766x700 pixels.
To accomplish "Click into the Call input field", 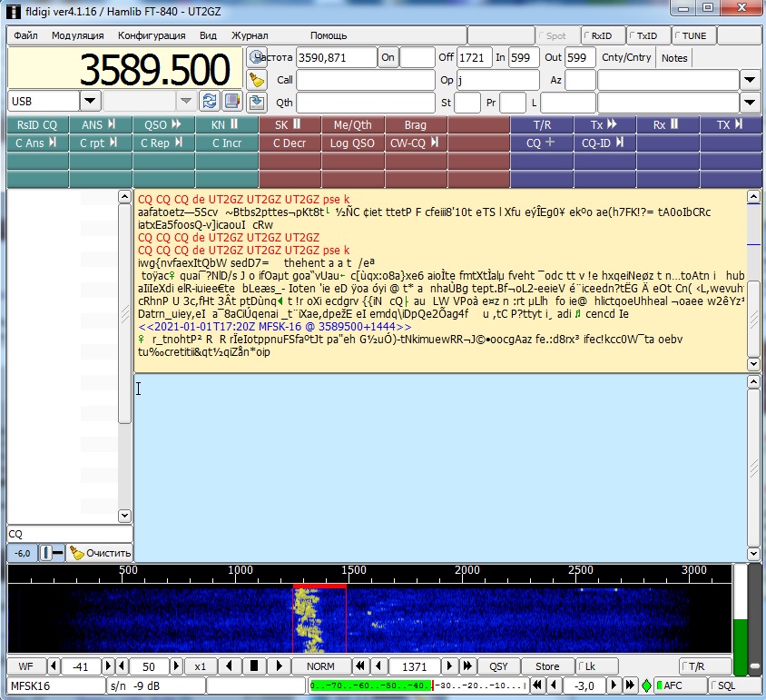I will tap(365, 80).
